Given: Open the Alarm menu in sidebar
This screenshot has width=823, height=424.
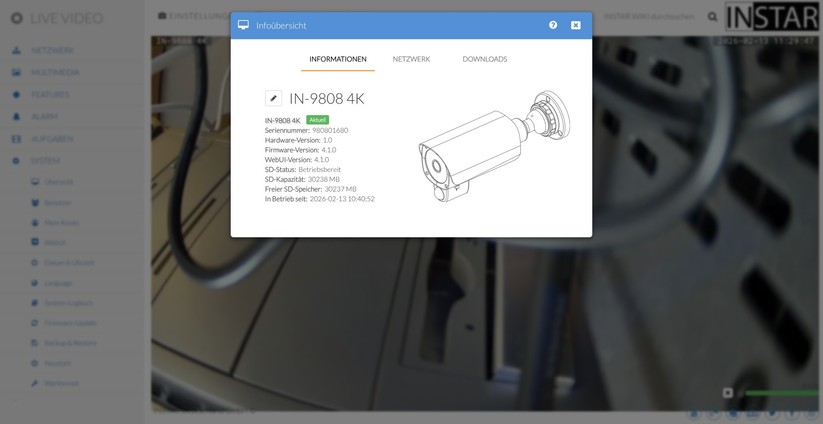Looking at the screenshot, I should click(x=44, y=117).
